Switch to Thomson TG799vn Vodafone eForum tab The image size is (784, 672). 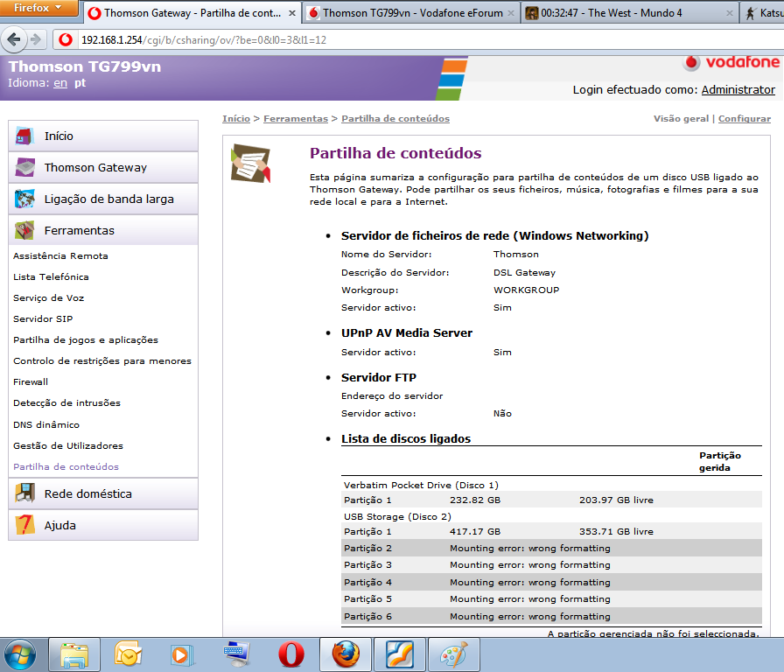pos(409,13)
